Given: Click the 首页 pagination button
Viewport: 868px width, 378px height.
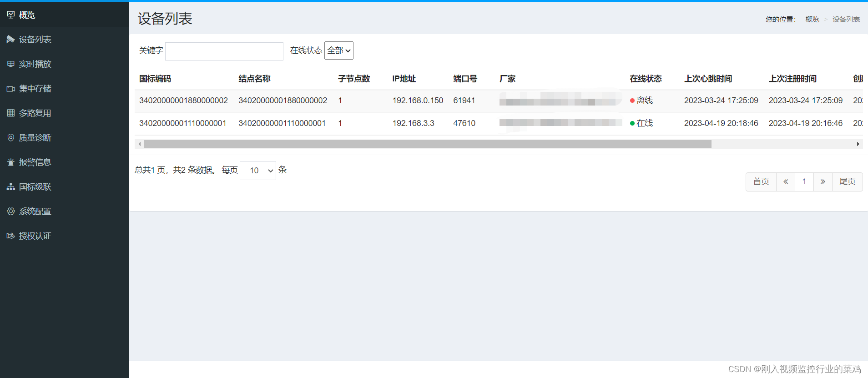Looking at the screenshot, I should 761,182.
